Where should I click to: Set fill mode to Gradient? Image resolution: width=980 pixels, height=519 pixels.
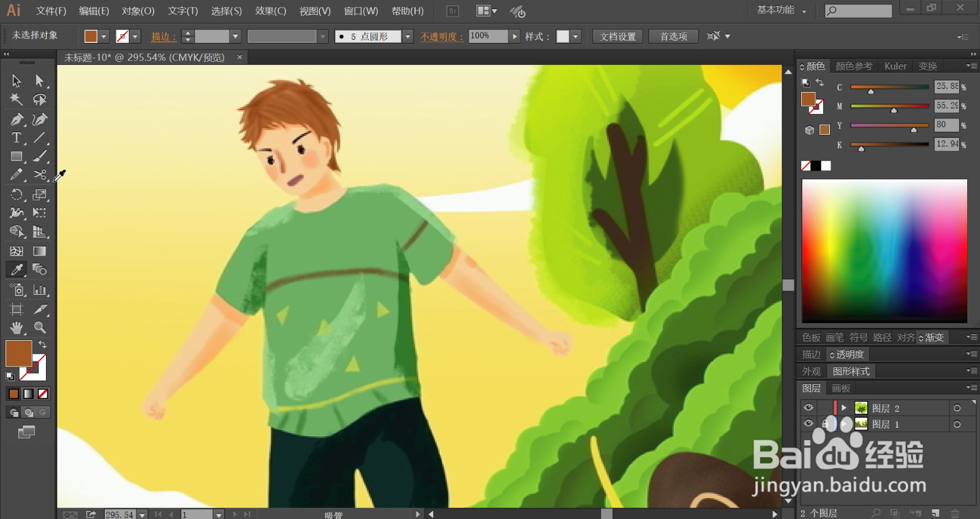[x=28, y=394]
